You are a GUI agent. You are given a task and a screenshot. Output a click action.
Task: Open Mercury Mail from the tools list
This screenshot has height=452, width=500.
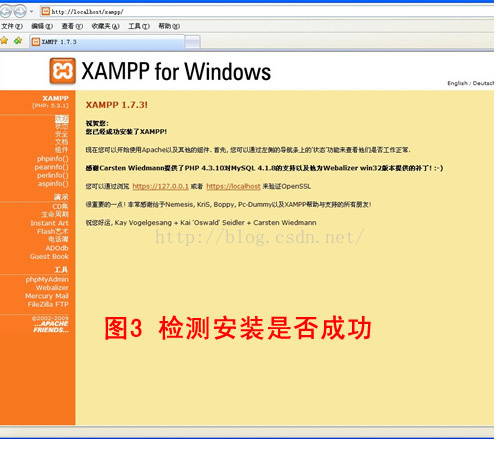[47, 296]
